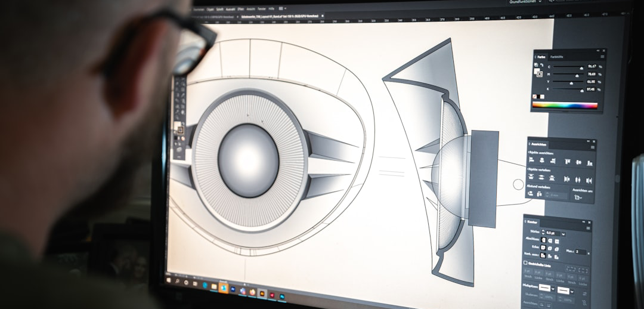
Task: Open the Effekt menu
Action: 241,9
